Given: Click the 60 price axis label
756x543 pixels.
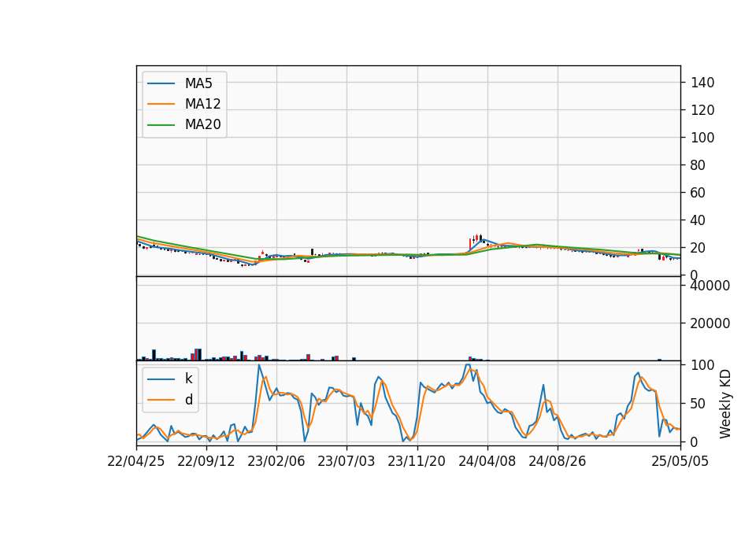Looking at the screenshot, I should tap(699, 193).
